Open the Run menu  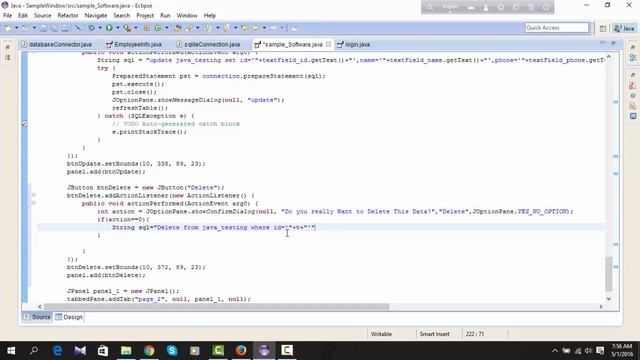click(165, 16)
